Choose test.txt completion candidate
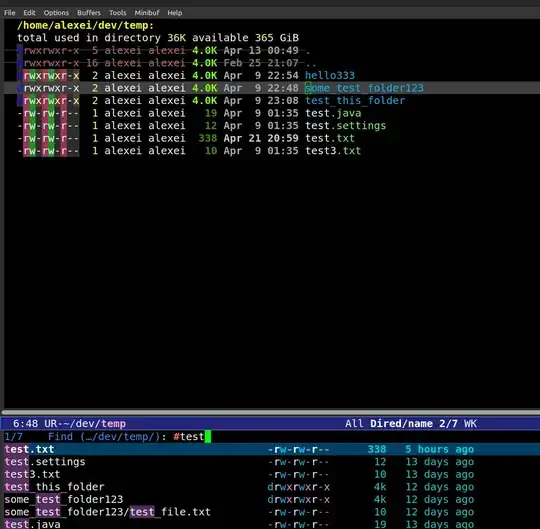This screenshot has height=529, width=540. (x=270, y=449)
